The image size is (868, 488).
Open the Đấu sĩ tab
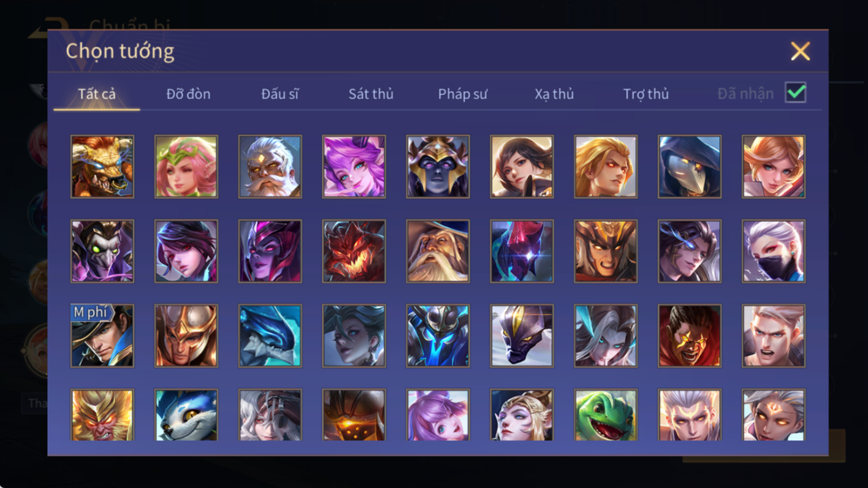(x=280, y=94)
